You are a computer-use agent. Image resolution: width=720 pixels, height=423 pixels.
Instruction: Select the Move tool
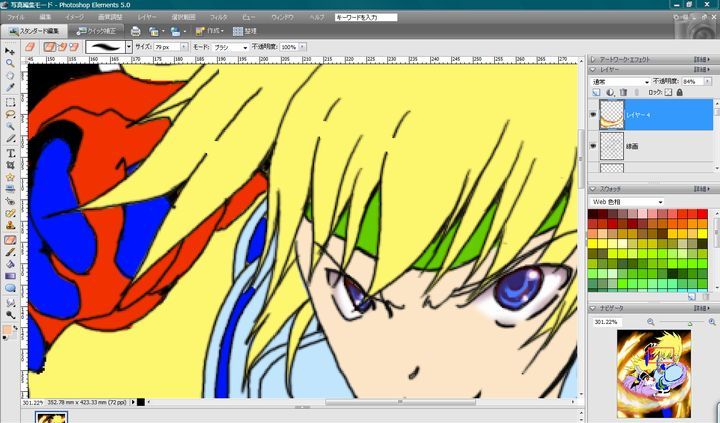pyautogui.click(x=10, y=51)
